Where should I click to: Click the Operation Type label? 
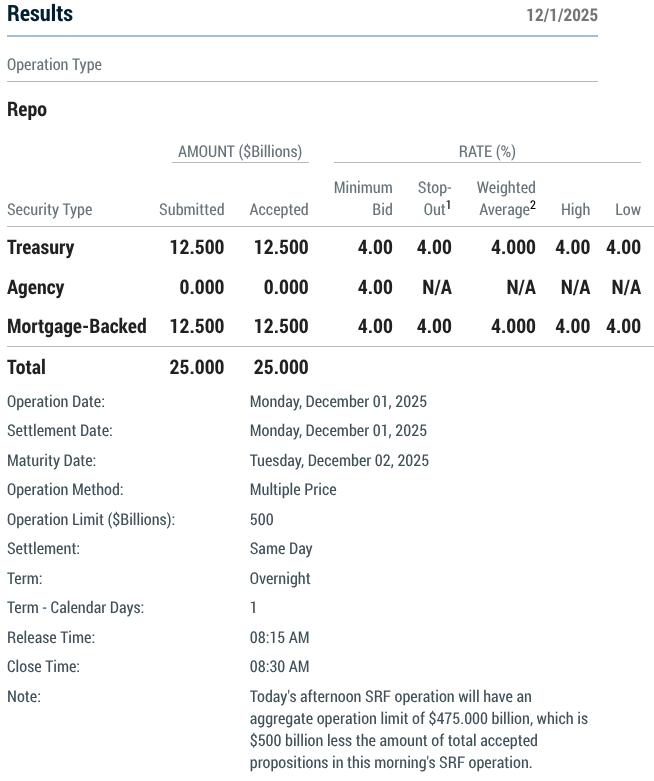[54, 65]
